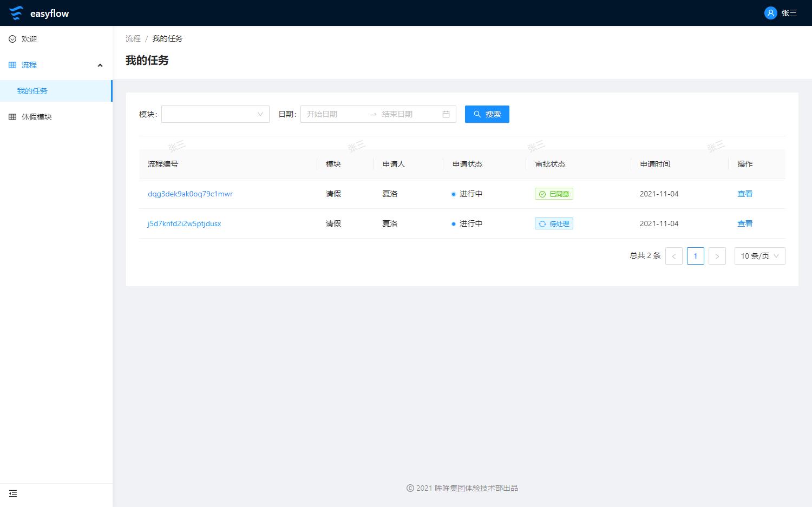Open the 10 条/页 page size dropdown
812x507 pixels.
[759, 256]
